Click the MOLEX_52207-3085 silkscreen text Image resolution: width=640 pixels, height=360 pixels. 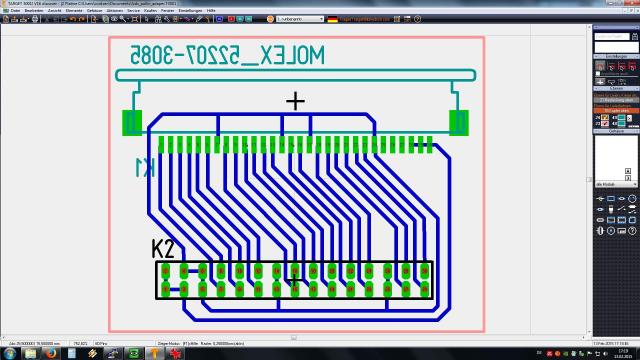[227, 55]
